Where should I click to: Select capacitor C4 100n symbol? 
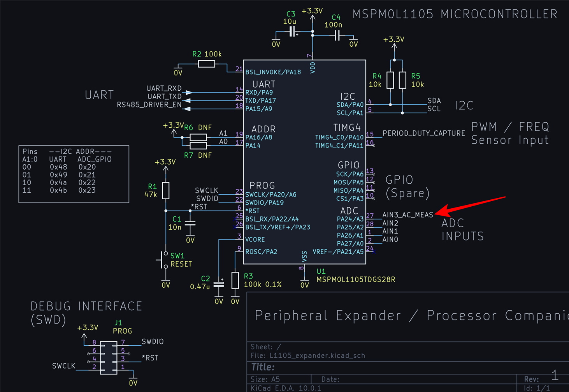(x=337, y=36)
